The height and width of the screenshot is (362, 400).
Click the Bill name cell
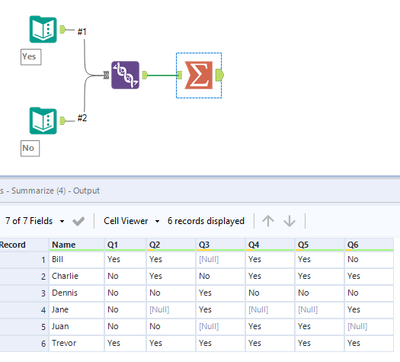click(x=76, y=259)
